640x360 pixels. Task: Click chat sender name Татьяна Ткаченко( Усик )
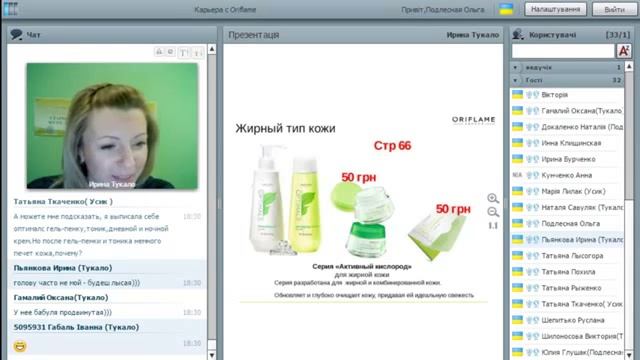[x=63, y=202]
